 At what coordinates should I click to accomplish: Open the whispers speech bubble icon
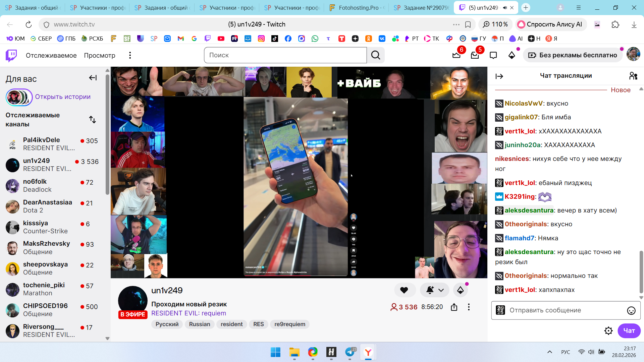coord(493,55)
